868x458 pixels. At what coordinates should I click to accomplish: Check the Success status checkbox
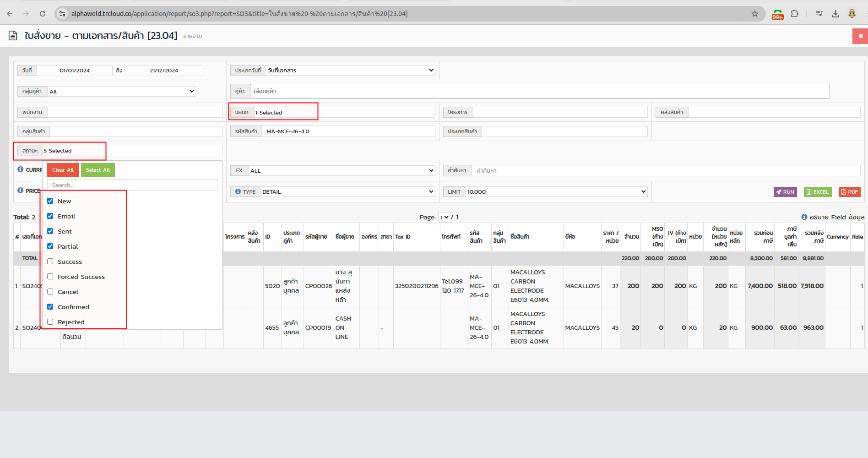(50, 262)
